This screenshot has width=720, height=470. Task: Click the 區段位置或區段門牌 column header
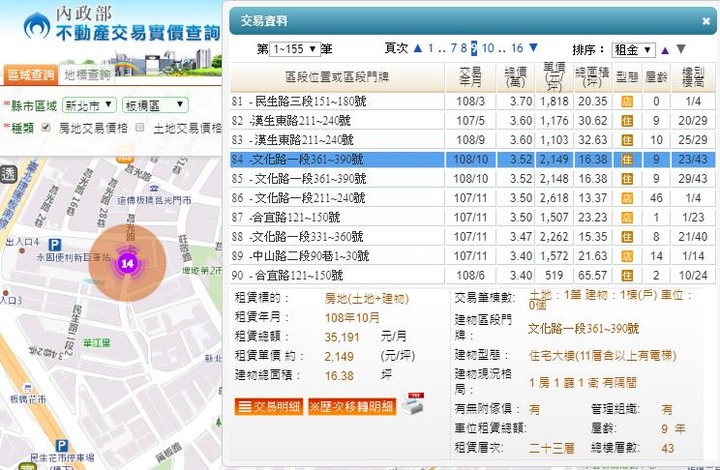[337, 77]
